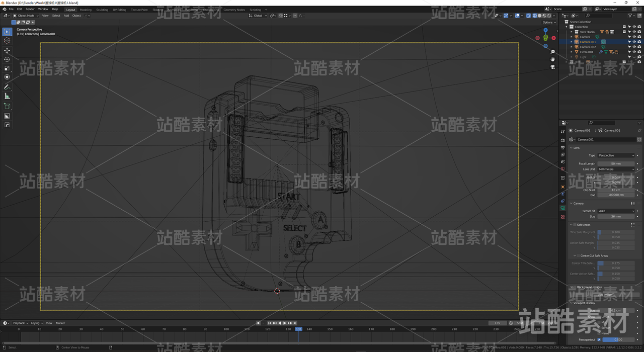Hide Circle.001 using its eye icon
The image size is (644, 352).
coord(634,52)
